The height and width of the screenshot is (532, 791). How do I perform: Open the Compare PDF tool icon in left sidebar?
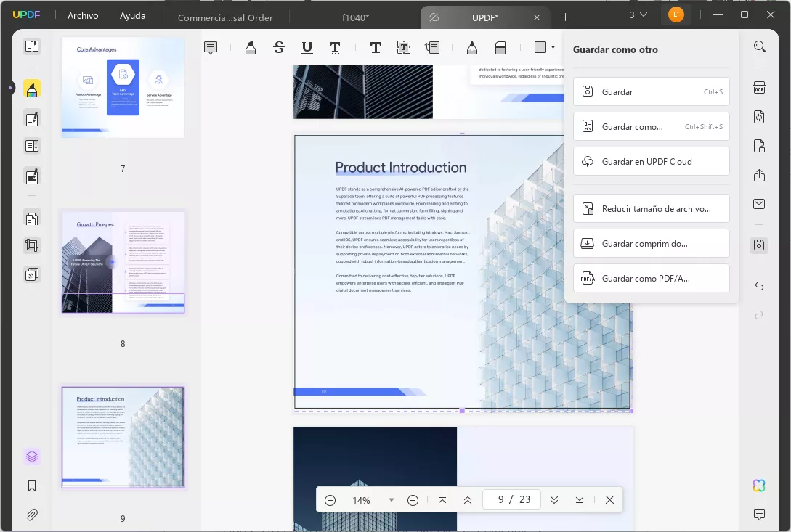32,275
